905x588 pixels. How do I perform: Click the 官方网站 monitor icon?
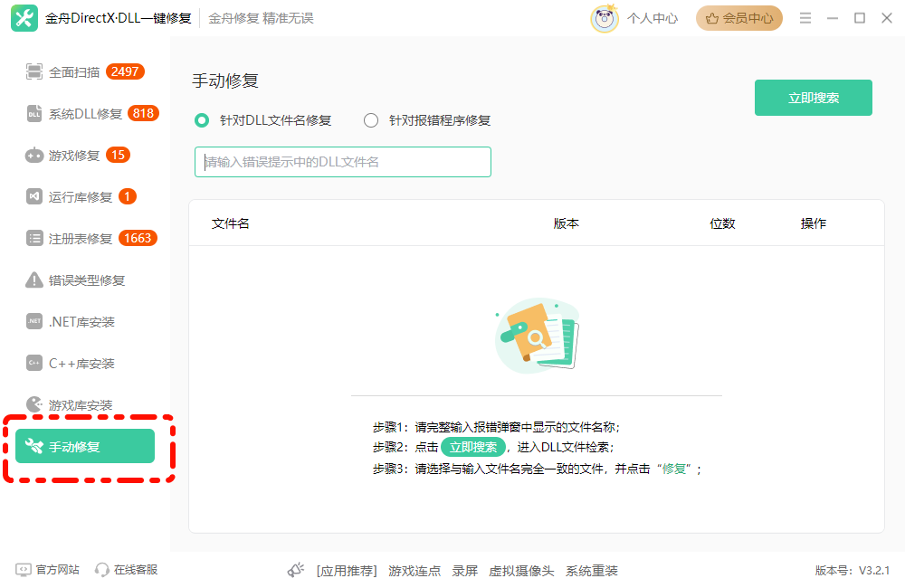pyautogui.click(x=24, y=570)
